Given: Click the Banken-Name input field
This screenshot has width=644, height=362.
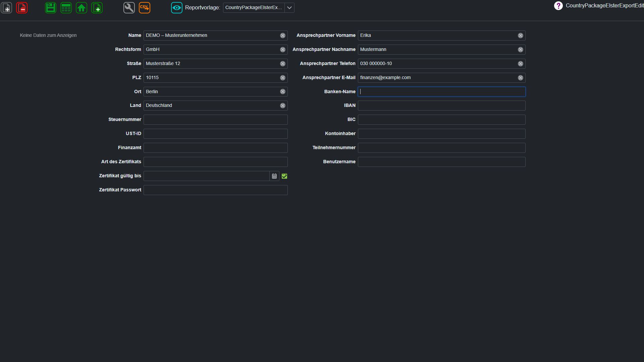Looking at the screenshot, I should (442, 92).
